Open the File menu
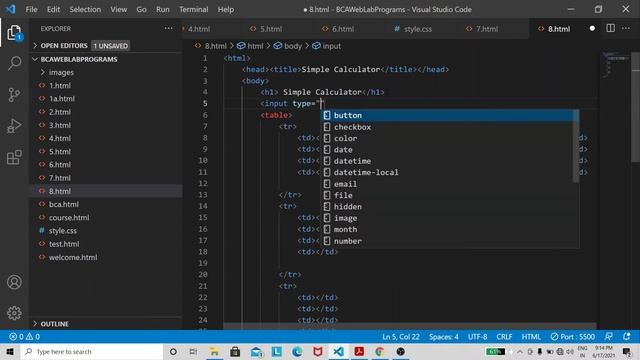Screen dimensions: 640x360 pyautogui.click(x=31, y=9)
